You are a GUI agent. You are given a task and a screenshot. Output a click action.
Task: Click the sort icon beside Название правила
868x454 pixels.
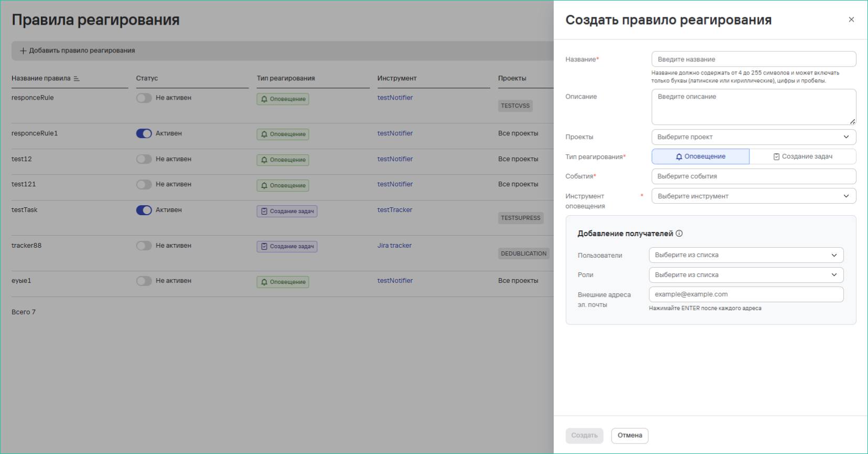pos(77,79)
